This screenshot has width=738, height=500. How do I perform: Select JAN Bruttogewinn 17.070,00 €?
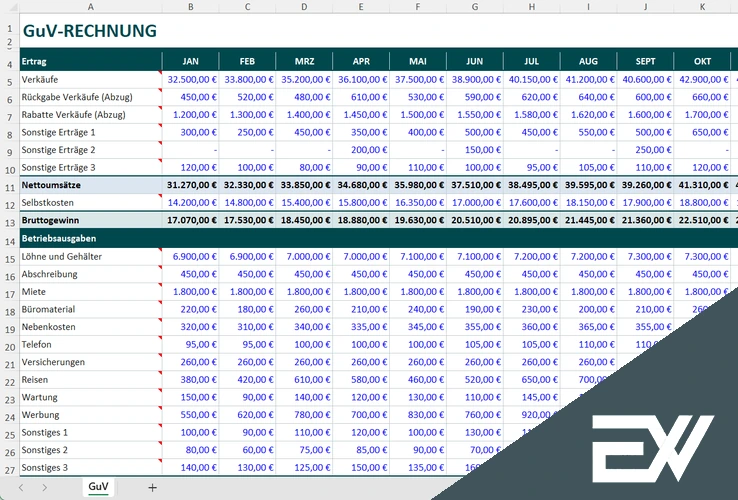point(191,220)
